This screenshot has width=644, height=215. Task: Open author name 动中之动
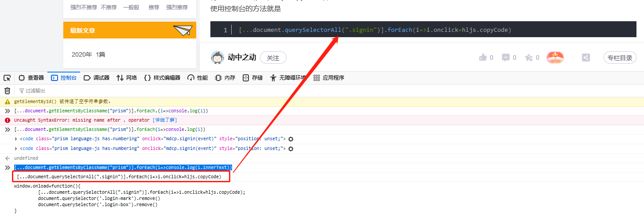tap(242, 58)
